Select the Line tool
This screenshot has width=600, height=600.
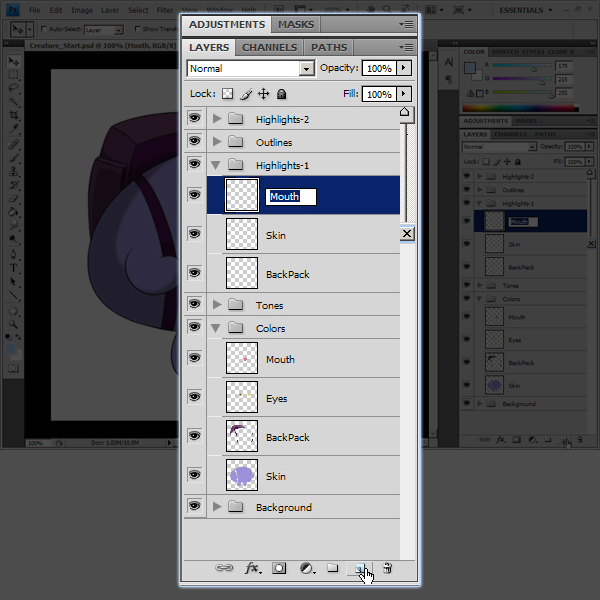pos(13,295)
